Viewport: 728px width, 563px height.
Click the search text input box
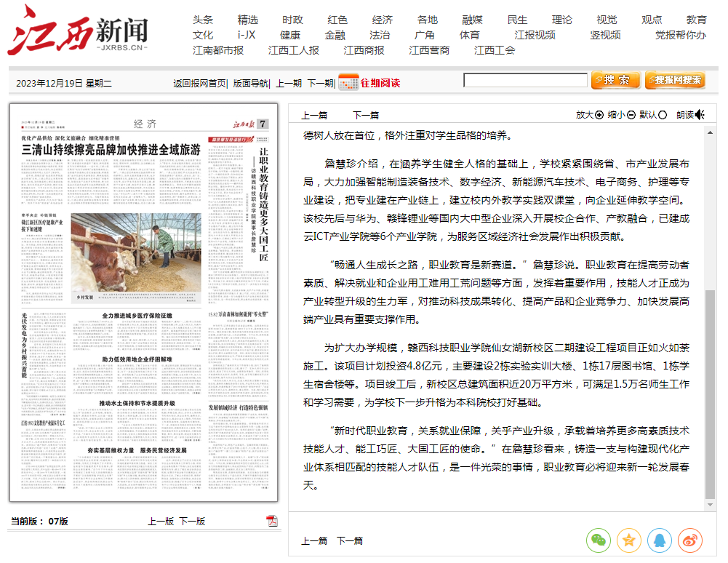click(x=525, y=81)
